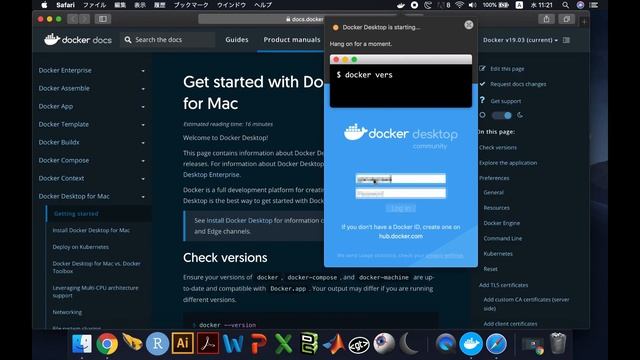Toggle the Safari sidebar button

point(103,19)
